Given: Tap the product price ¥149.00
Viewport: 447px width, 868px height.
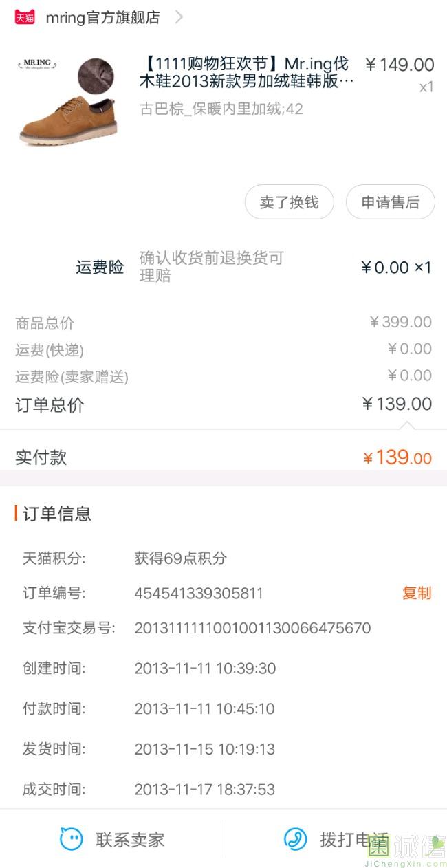Looking at the screenshot, I should tap(400, 65).
